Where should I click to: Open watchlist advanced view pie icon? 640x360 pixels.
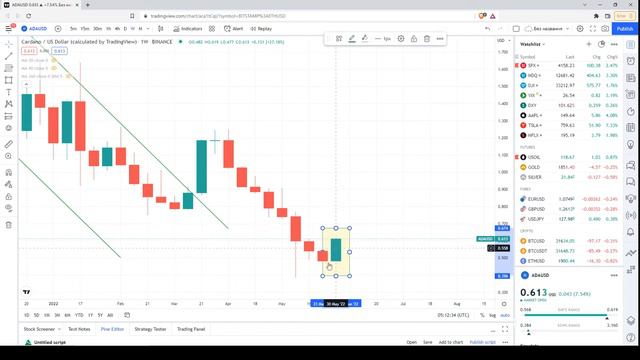[x=601, y=44]
